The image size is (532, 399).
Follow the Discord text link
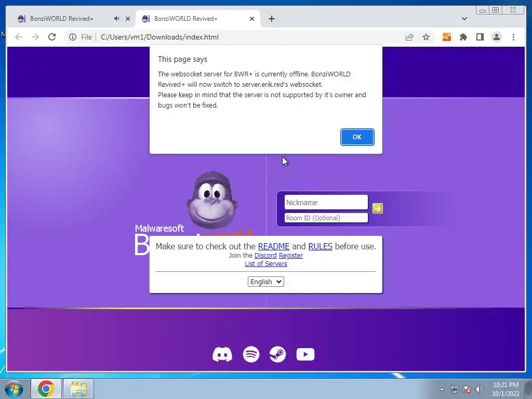(x=265, y=256)
